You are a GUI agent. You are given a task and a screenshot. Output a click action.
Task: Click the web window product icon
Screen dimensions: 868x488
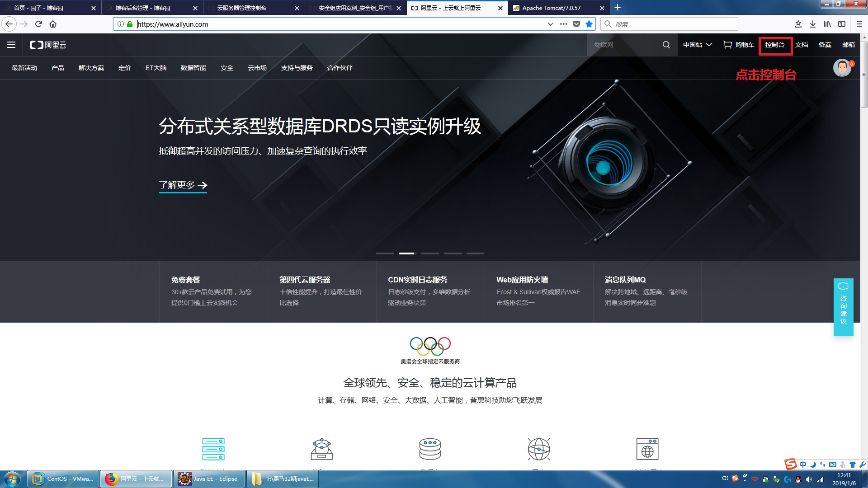[647, 449]
